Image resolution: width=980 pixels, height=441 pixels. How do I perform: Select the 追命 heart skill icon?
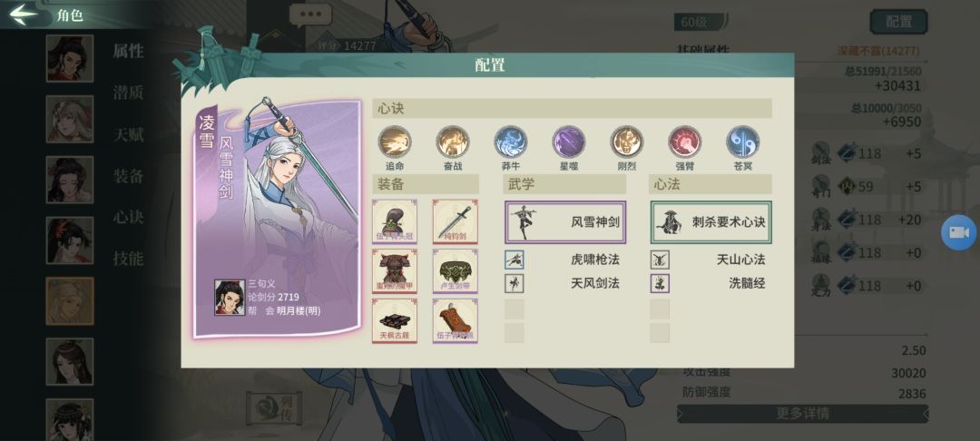pyautogui.click(x=395, y=142)
